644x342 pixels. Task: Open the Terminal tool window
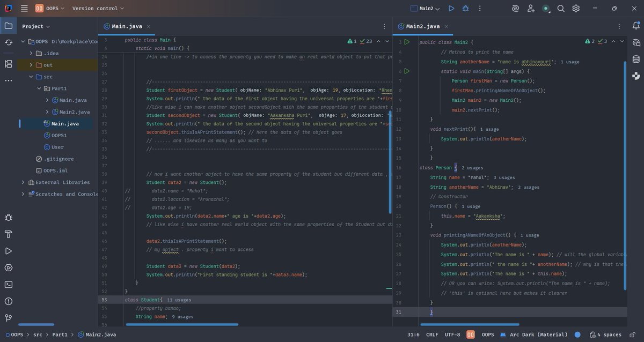point(9,285)
